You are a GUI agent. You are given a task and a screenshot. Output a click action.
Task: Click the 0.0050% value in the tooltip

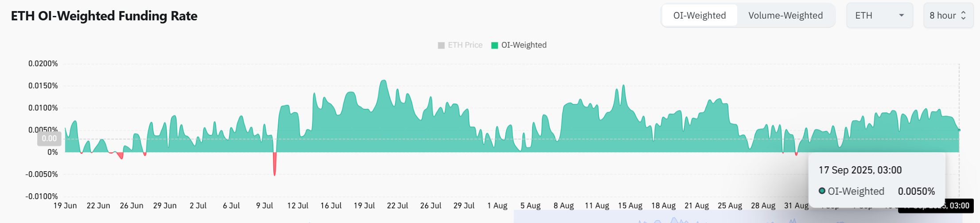pos(916,192)
